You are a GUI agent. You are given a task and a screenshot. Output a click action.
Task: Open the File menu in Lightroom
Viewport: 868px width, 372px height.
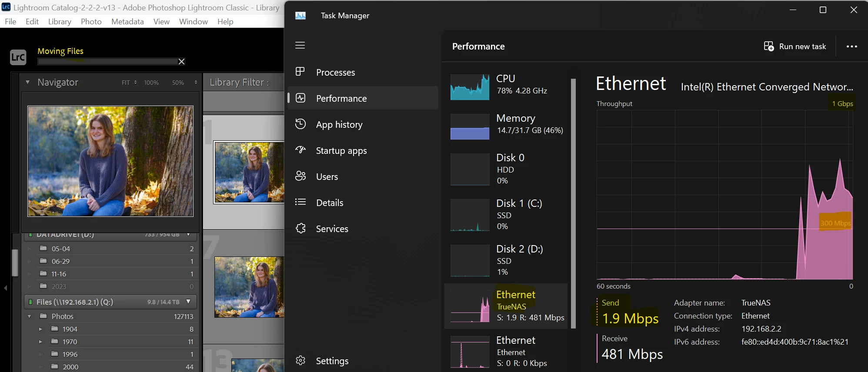coord(10,22)
